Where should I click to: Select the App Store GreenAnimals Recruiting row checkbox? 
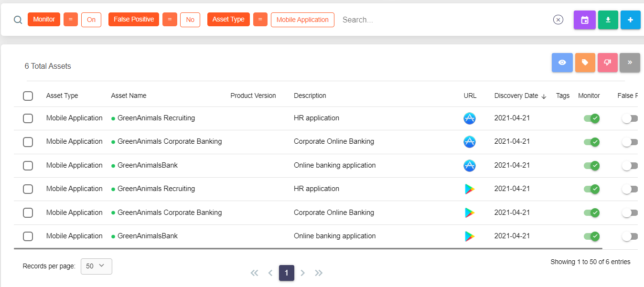28,118
